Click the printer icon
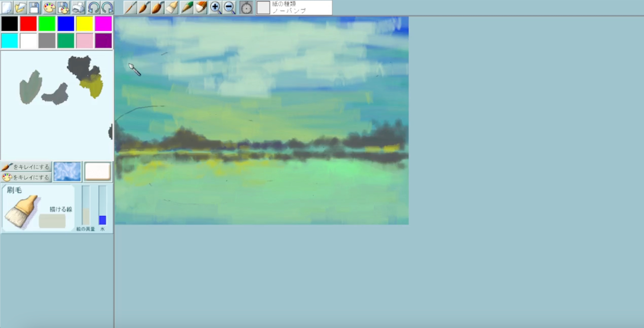This screenshot has width=644, height=328. 78,7
